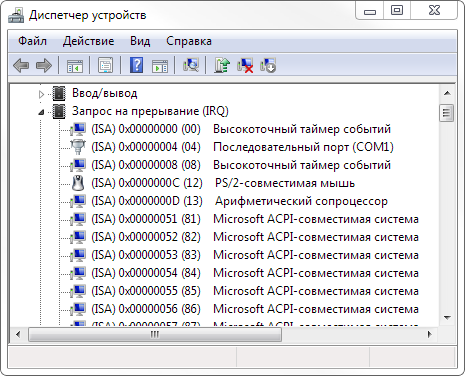This screenshot has height=376, width=465.
Task: Open the Вид menu
Action: tap(140, 41)
